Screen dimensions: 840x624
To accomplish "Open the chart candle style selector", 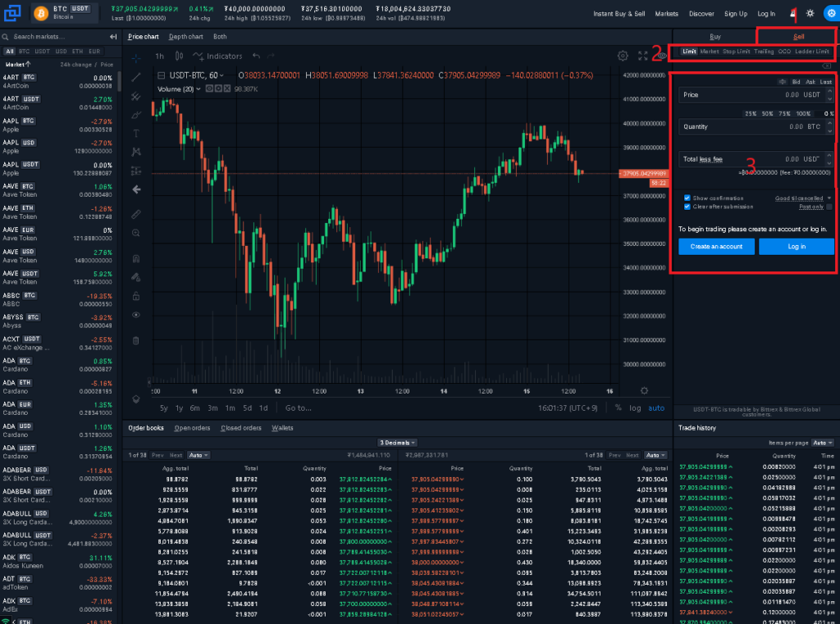I will [180, 57].
